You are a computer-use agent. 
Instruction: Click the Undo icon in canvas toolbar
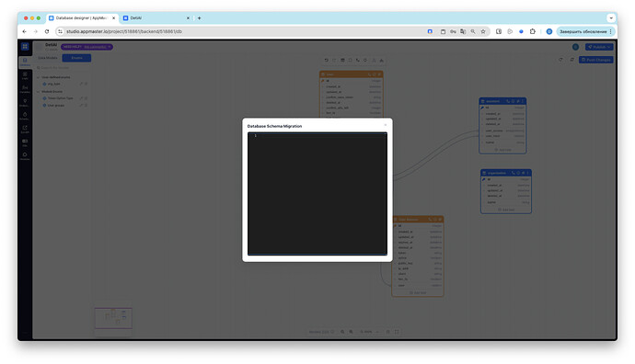click(x=327, y=61)
